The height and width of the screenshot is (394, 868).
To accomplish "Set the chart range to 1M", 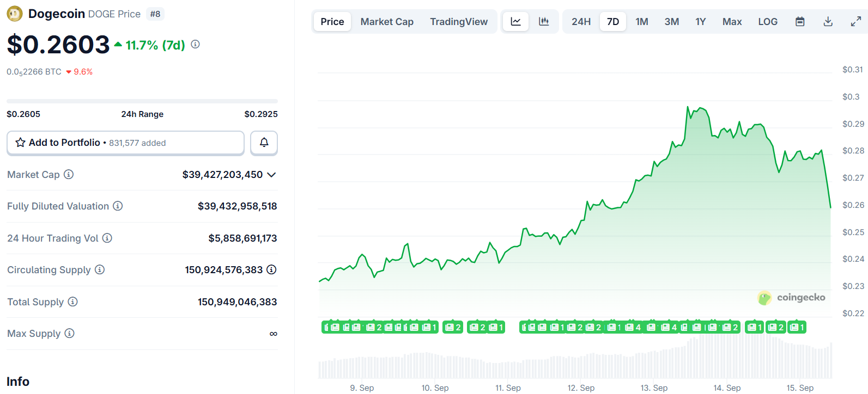I will pyautogui.click(x=642, y=22).
